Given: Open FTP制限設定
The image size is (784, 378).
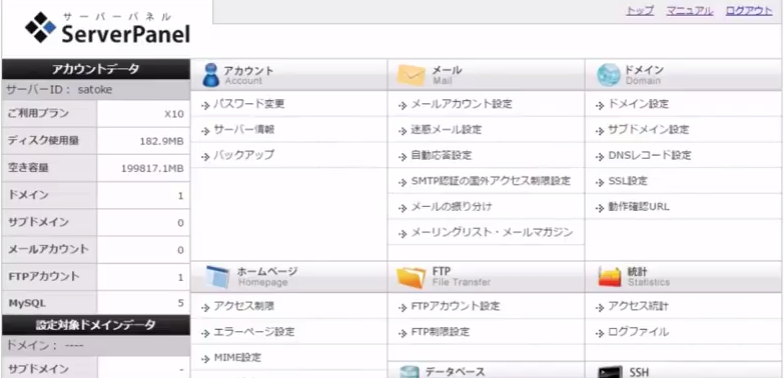Looking at the screenshot, I should point(440,332).
